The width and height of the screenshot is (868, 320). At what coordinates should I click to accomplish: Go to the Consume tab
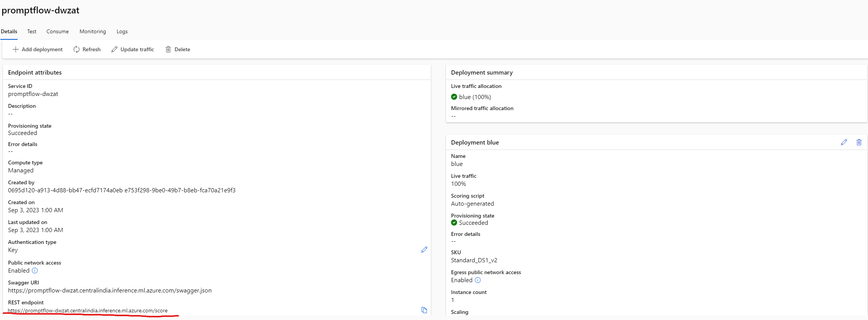click(x=57, y=31)
